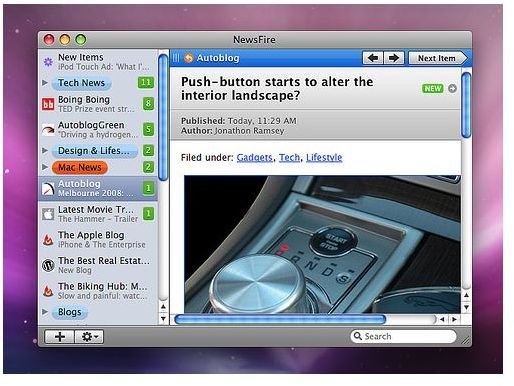Click the article headline 'Push-button starts...'
The height and width of the screenshot is (386, 514).
pos(277,88)
